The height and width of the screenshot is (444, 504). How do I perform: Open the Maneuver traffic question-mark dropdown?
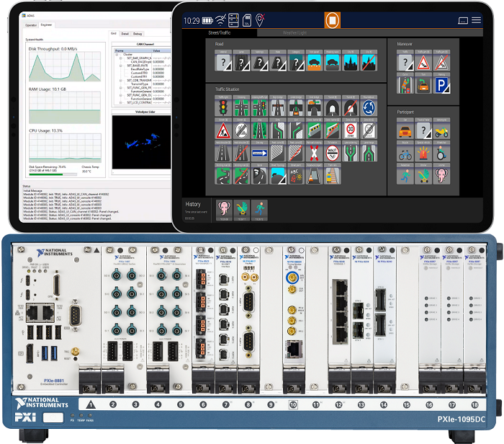[x=405, y=62]
